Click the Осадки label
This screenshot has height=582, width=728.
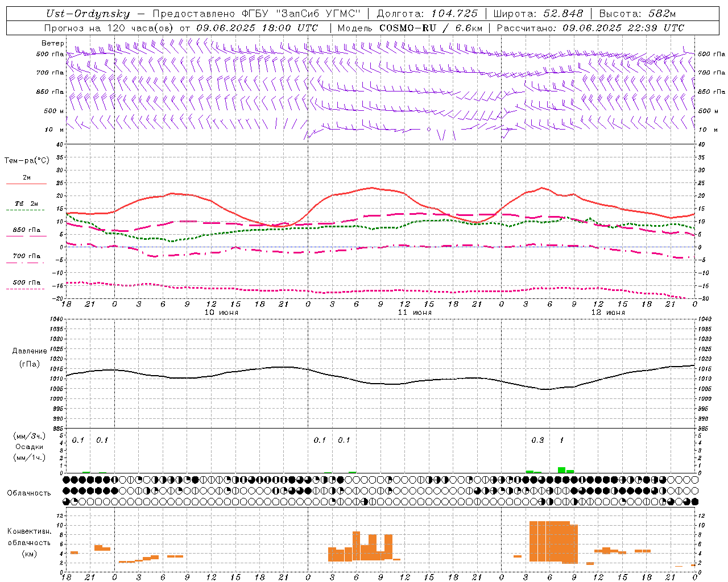[x=30, y=447]
